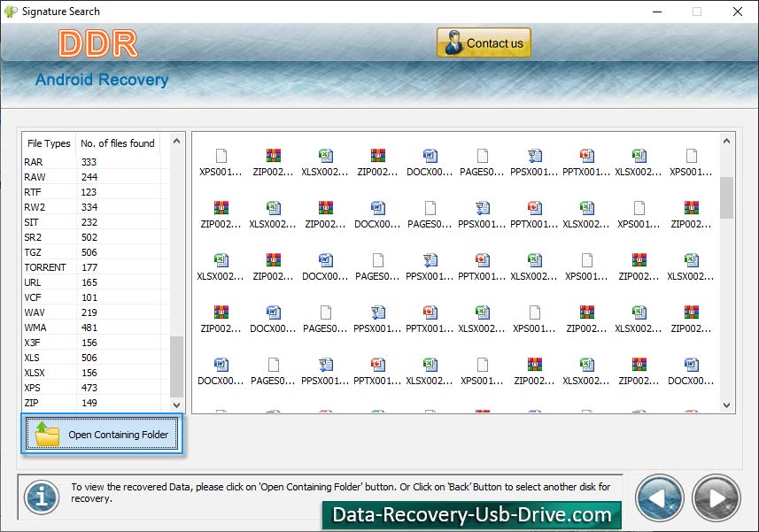759x532 pixels.
Task: Select PPSX001... file in third row
Action: coord(430,267)
